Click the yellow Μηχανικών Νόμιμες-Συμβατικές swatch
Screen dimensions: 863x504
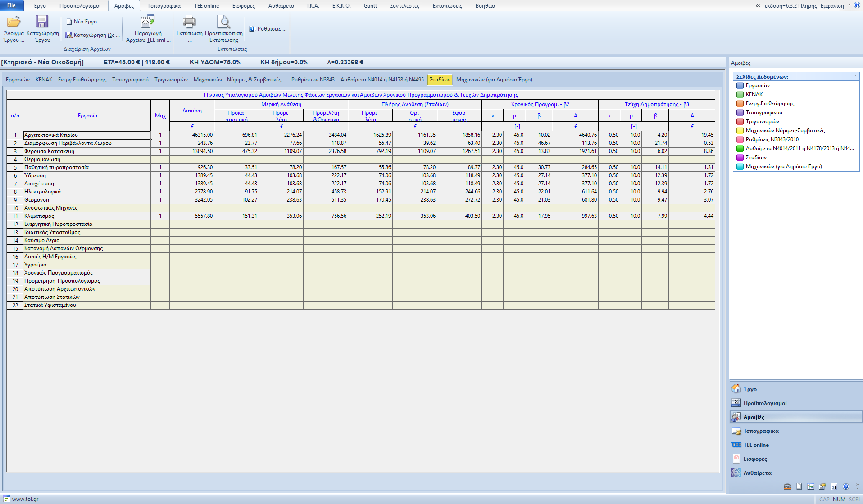740,130
